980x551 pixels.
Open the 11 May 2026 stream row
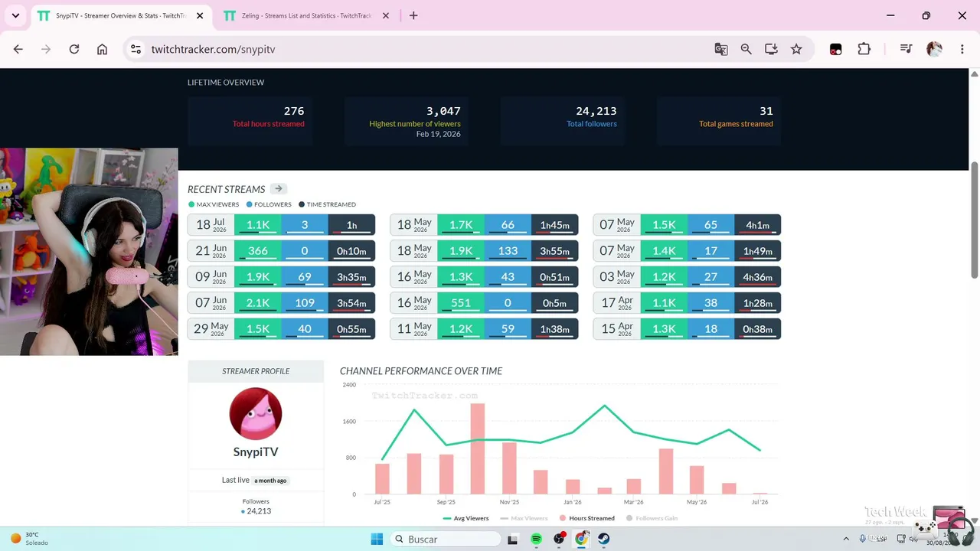pyautogui.click(x=484, y=329)
